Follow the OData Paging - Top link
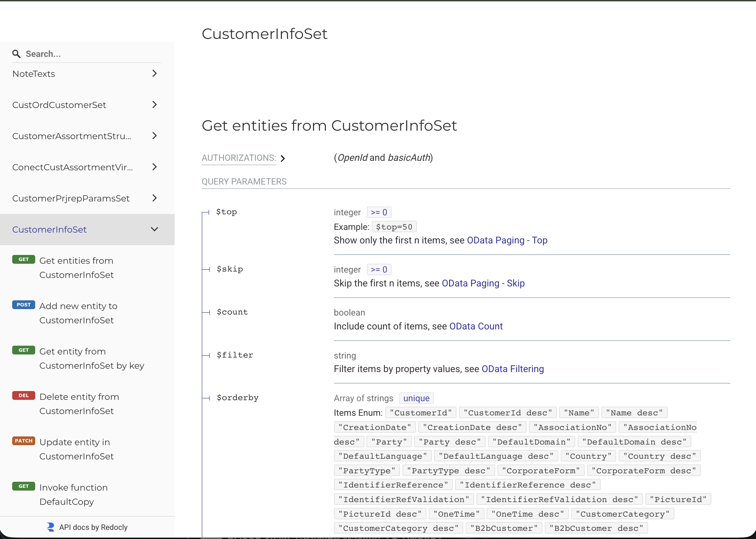This screenshot has width=756, height=539. click(x=507, y=240)
